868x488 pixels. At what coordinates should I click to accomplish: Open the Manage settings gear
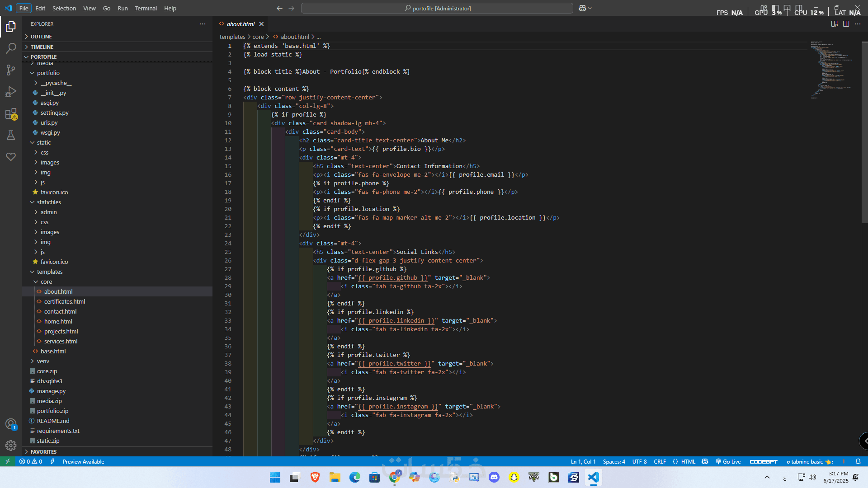(x=11, y=446)
